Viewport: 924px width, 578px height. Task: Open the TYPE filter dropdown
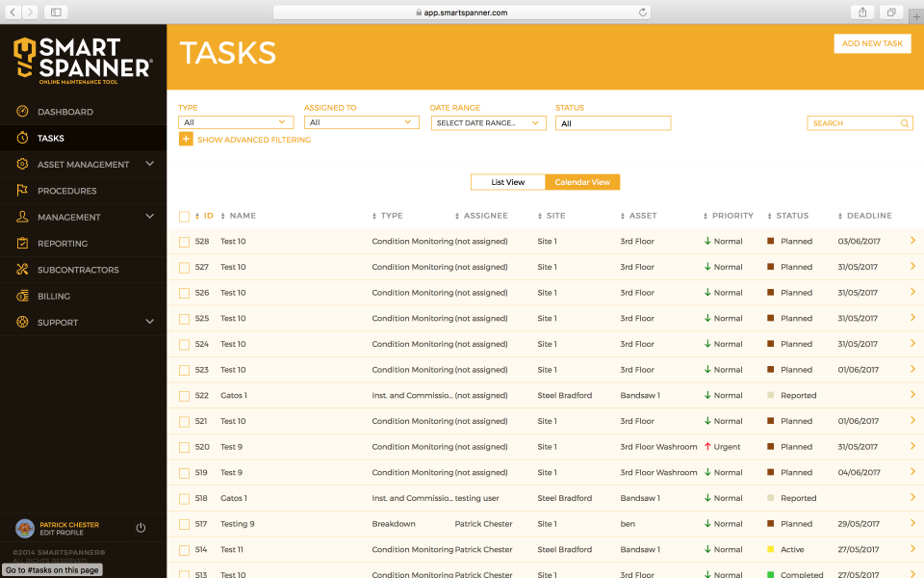tap(235, 122)
